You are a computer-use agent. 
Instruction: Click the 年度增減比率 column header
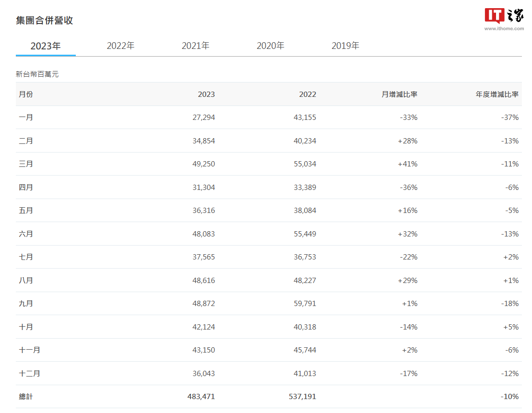(x=497, y=94)
